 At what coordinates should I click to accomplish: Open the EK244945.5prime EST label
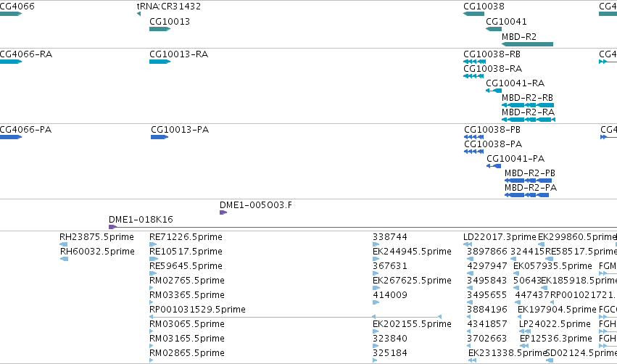tap(412, 252)
